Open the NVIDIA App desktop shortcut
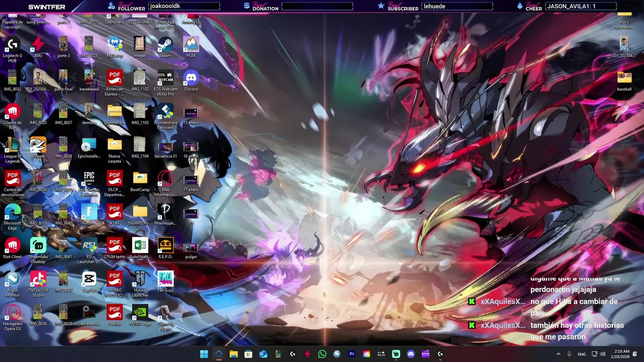644x362 pixels. pos(140,316)
